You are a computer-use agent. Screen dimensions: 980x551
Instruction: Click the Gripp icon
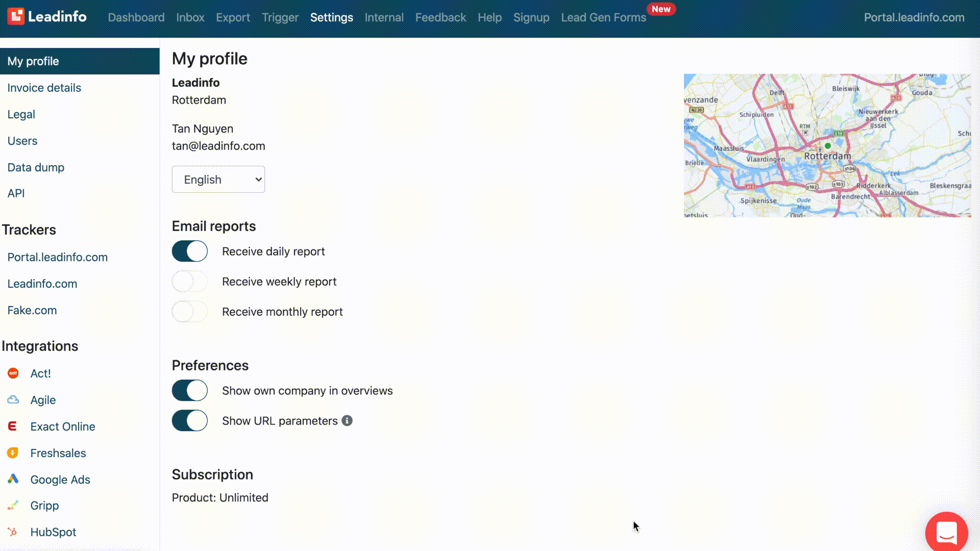pyautogui.click(x=13, y=505)
